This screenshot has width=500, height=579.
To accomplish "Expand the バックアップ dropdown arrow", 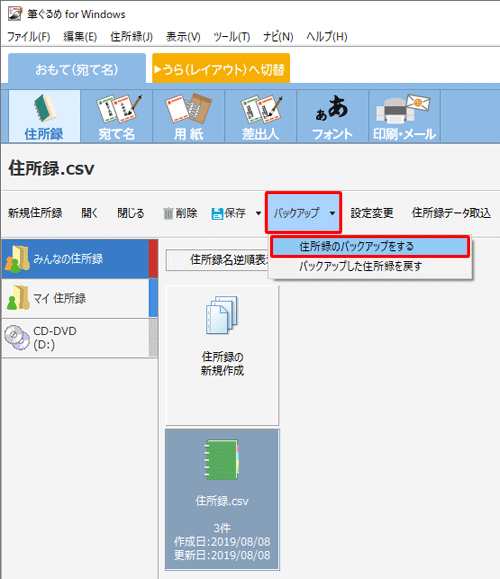I will [x=332, y=213].
